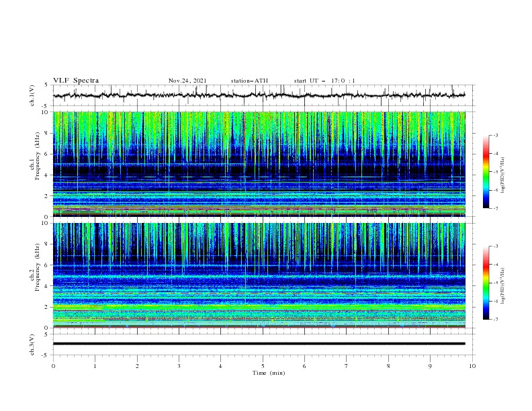Click the "5" tick on ch.1(V) axis

click(x=47, y=85)
